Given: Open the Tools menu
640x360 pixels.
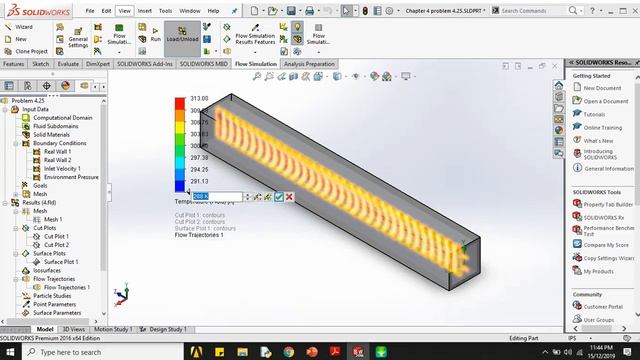Looking at the screenshot, I should (165, 11).
